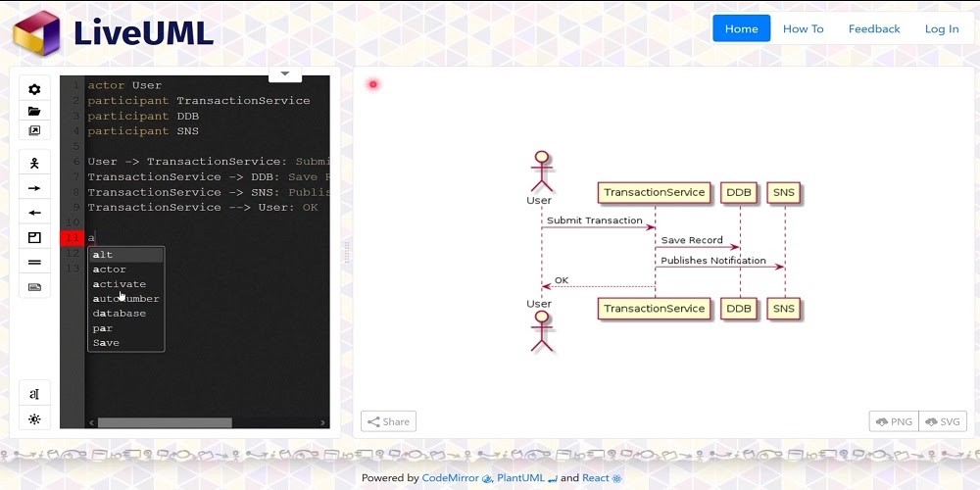The height and width of the screenshot is (490, 980).
Task: Open the Feedback page
Action: click(x=873, y=28)
